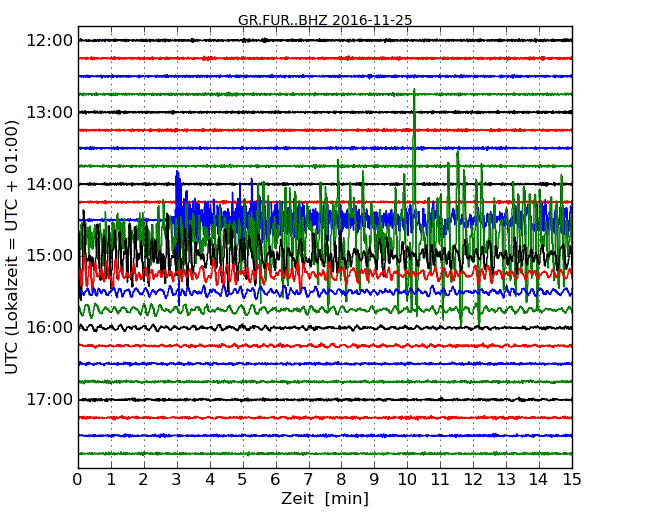The width and height of the screenshot is (650, 520).
Task: Click the 15:00 time label
Action: coord(50,255)
